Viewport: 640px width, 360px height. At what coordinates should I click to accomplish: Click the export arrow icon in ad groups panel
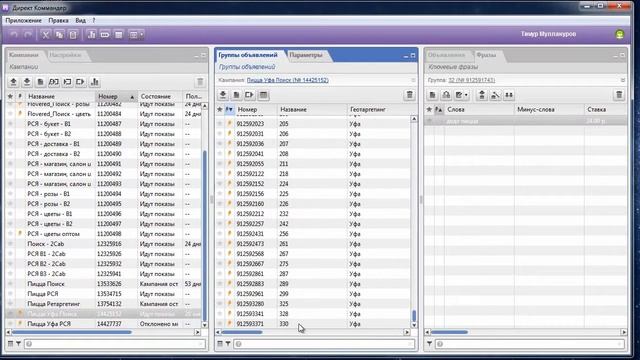[249, 95]
